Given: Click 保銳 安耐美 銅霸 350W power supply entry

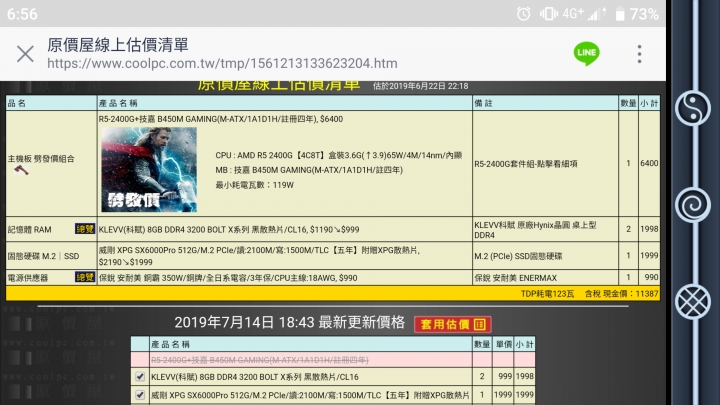Looking at the screenshot, I should click(x=228, y=278).
